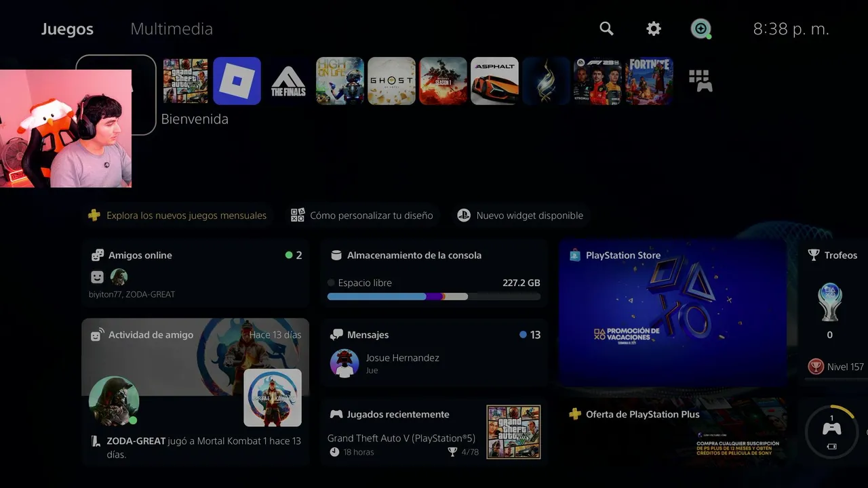Open Cómo personalizar tu diseño tip
The image size is (868, 488).
(x=361, y=216)
